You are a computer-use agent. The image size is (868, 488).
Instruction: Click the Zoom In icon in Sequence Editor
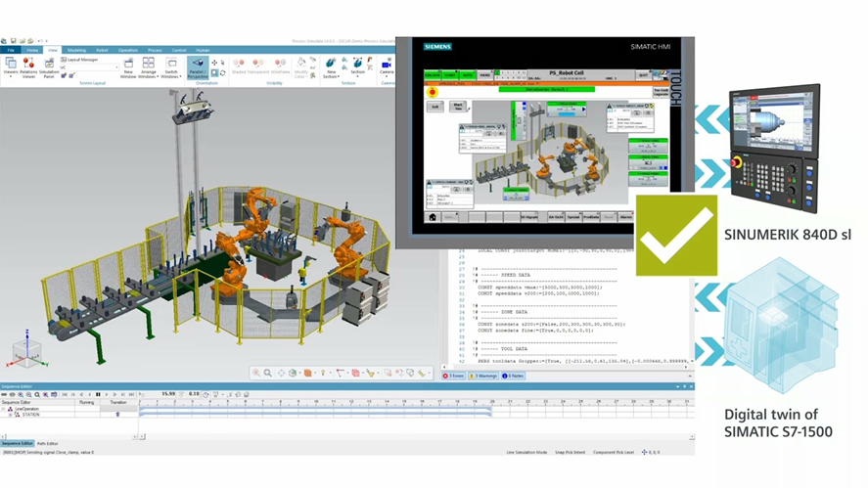pyautogui.click(x=21, y=394)
